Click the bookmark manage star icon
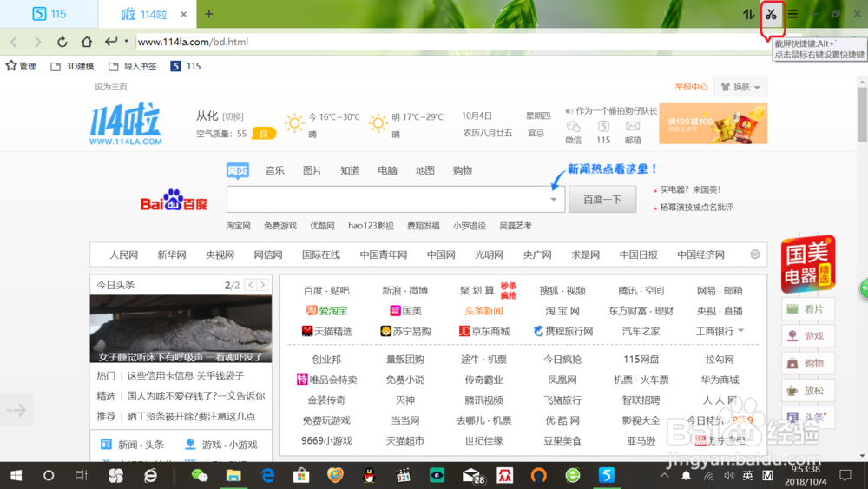The width and height of the screenshot is (868, 489). (x=11, y=66)
